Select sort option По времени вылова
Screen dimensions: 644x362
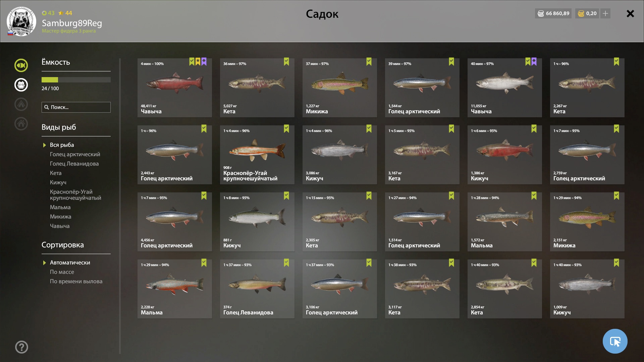76,281
